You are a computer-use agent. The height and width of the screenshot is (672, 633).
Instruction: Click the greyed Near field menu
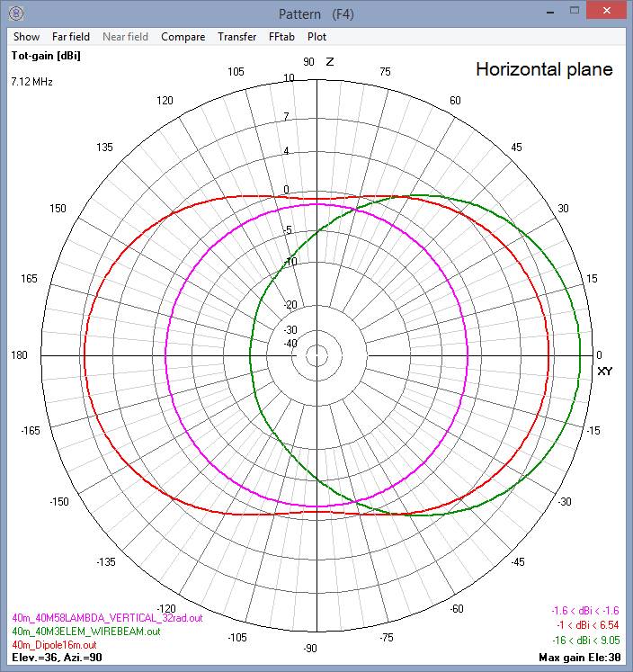coord(126,37)
